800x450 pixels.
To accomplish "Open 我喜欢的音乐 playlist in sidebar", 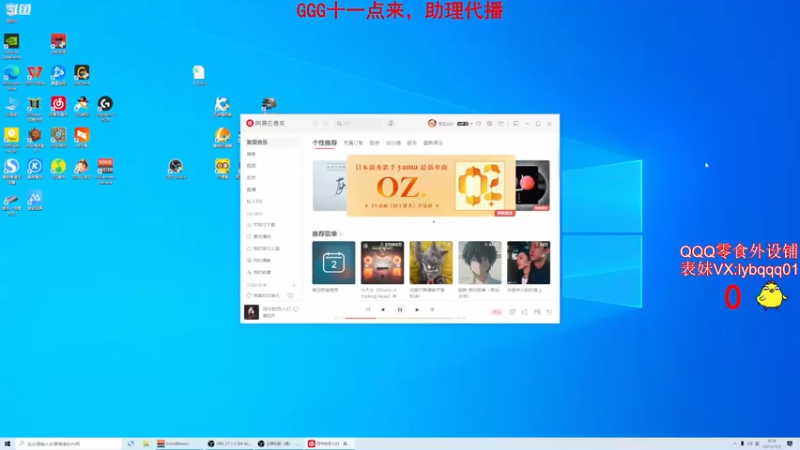I will click(x=264, y=295).
